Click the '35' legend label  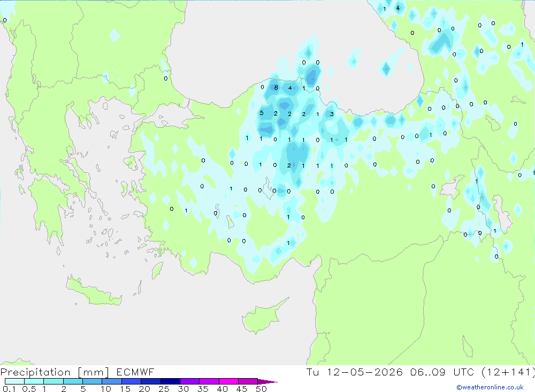point(203,389)
